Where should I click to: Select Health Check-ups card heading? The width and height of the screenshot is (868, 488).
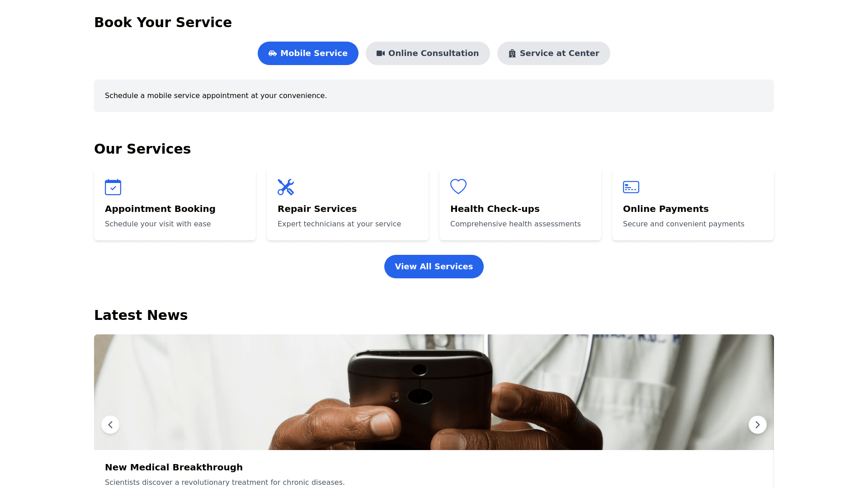[495, 209]
